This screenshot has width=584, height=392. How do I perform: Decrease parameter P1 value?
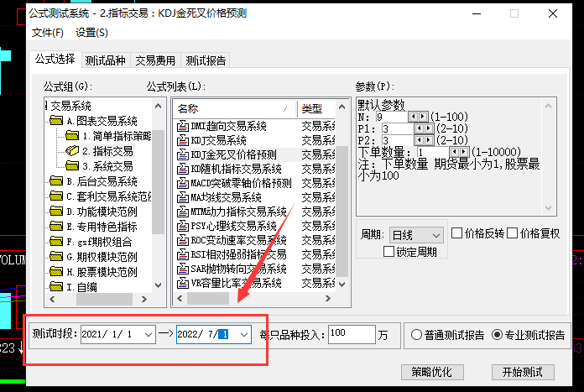click(419, 128)
